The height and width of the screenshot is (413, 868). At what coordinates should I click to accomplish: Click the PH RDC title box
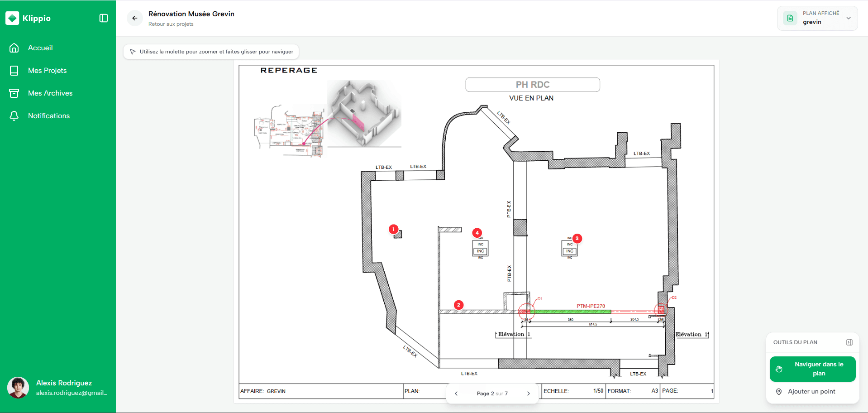point(533,85)
